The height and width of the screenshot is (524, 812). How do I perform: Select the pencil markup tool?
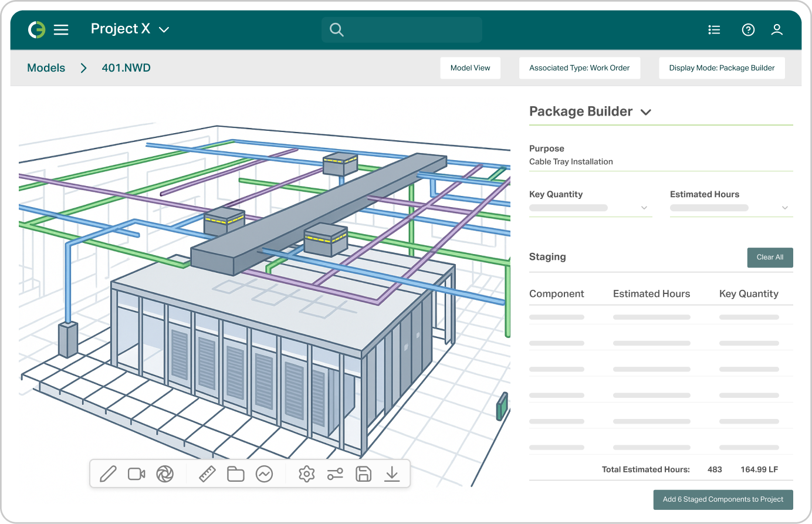coord(108,474)
